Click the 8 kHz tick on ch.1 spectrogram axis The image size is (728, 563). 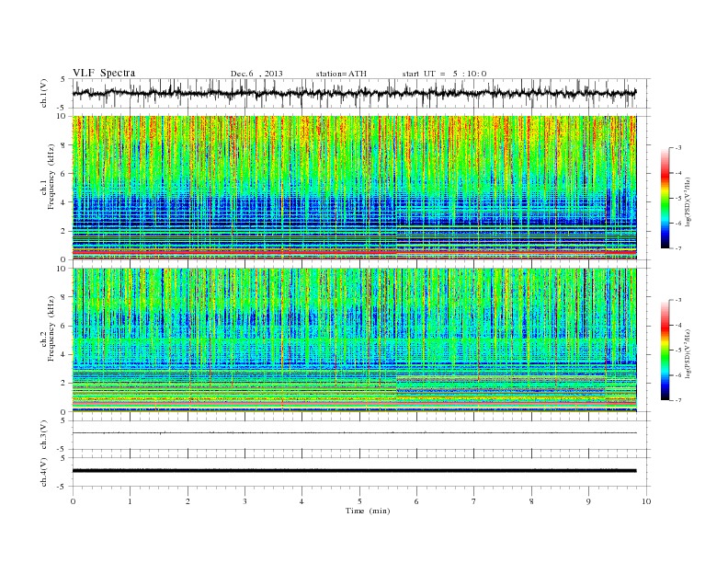[x=64, y=145]
